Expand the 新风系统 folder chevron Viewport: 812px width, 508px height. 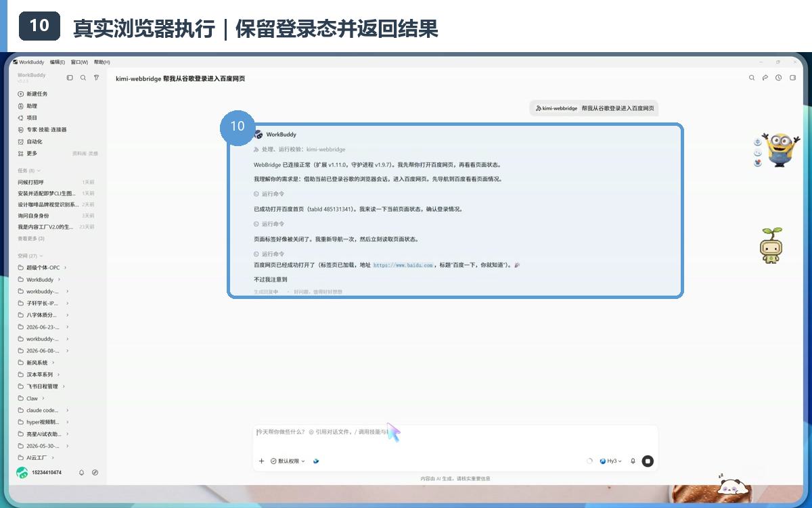(x=53, y=363)
